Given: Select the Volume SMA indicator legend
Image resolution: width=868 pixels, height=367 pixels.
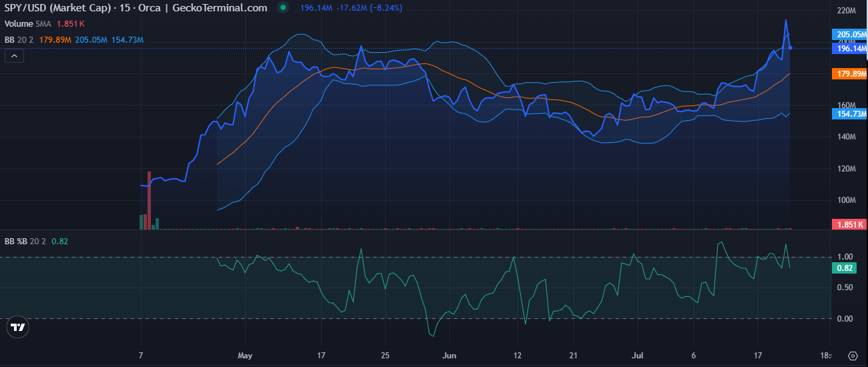Looking at the screenshot, I should pyautogui.click(x=29, y=23).
